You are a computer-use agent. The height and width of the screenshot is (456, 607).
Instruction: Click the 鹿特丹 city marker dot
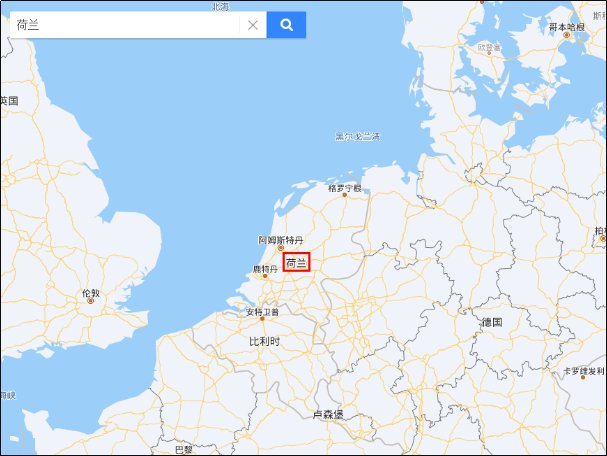click(x=265, y=276)
